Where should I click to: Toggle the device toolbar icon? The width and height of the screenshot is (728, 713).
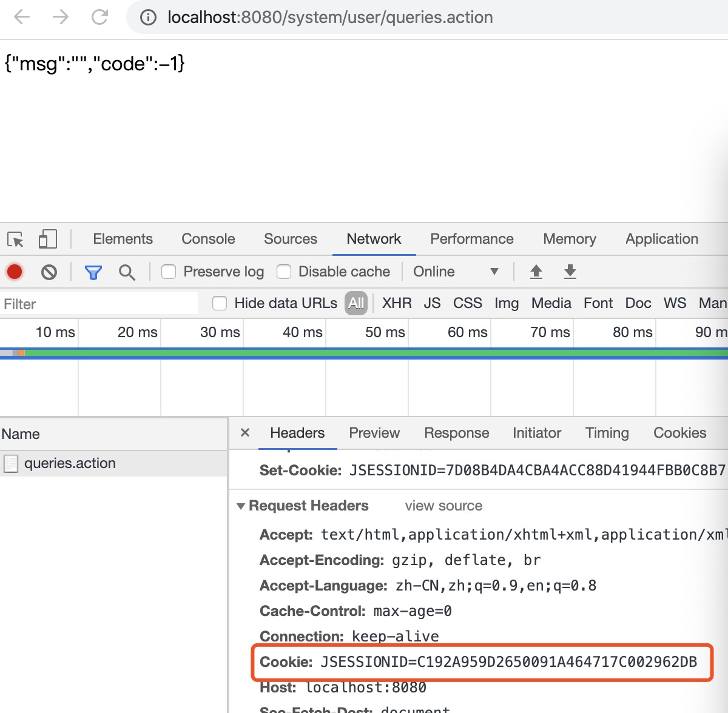[x=47, y=239]
